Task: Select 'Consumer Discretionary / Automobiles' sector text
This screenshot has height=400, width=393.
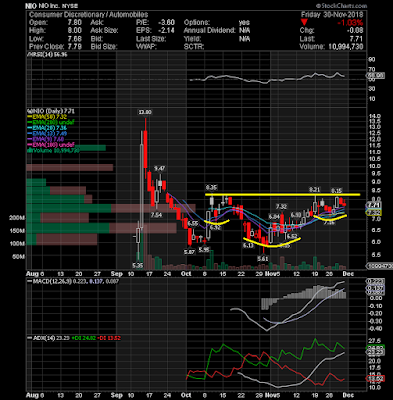Action: point(88,15)
